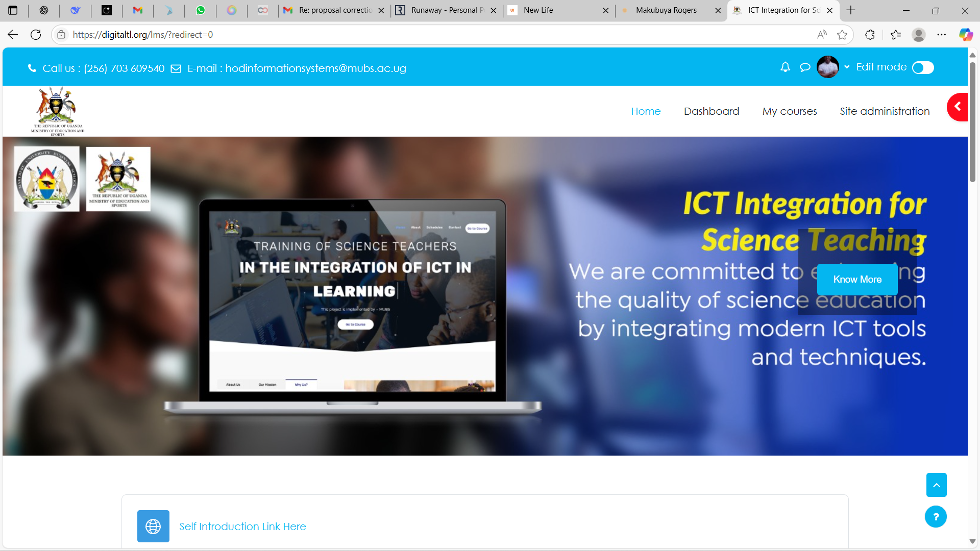The image size is (980, 551).
Task: Click the globe icon beside Self Introduction
Action: click(x=153, y=526)
